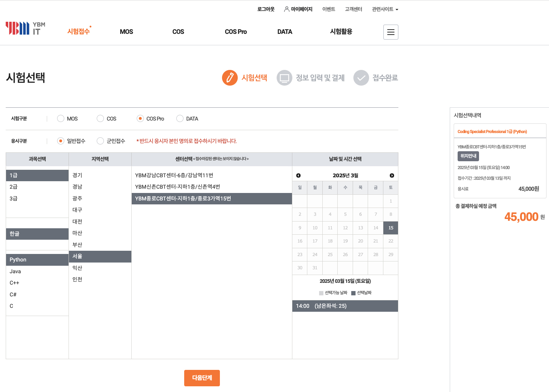
Task: Select region 경남
Action: click(100, 187)
